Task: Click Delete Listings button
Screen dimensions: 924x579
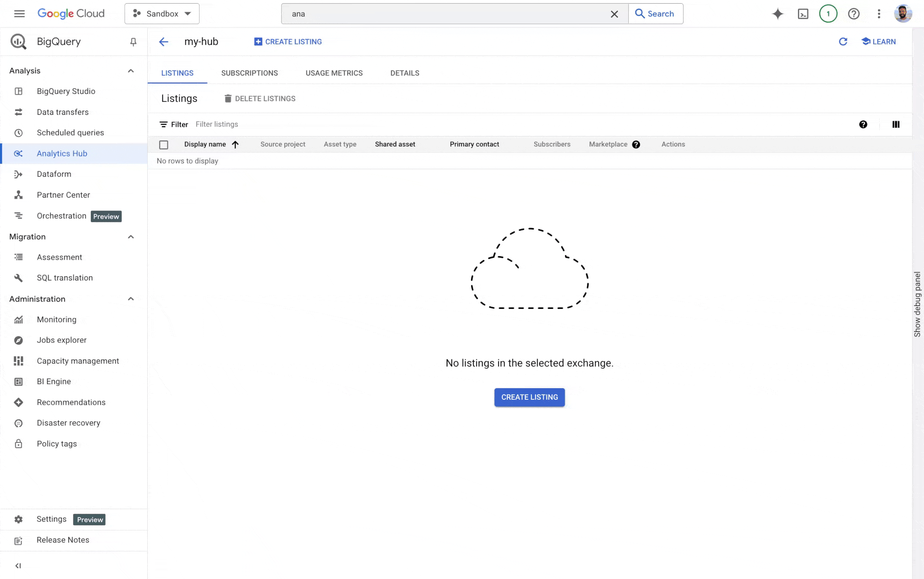Action: (260, 98)
